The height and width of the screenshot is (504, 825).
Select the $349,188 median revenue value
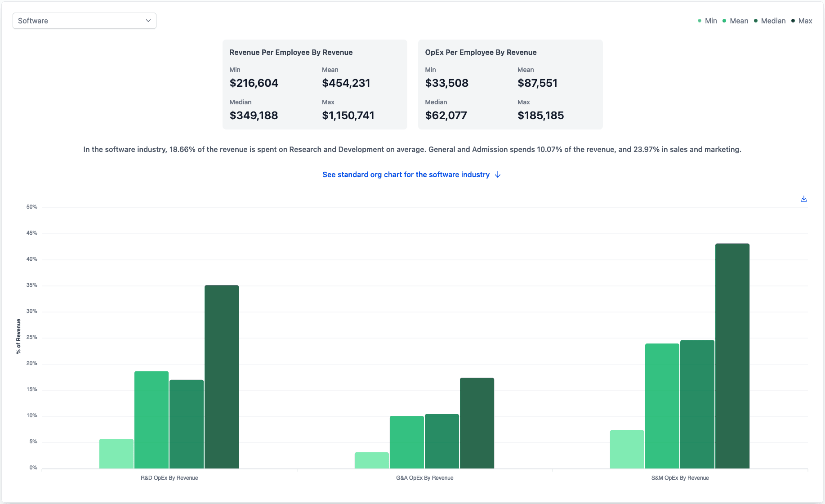pos(254,116)
